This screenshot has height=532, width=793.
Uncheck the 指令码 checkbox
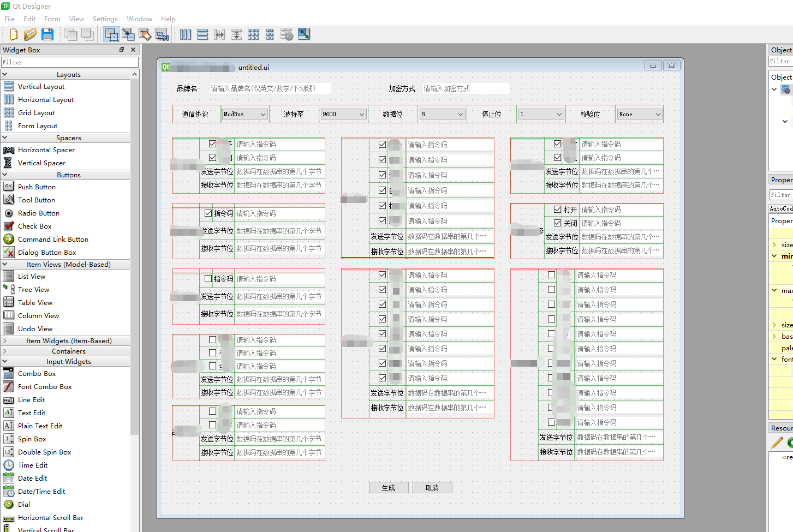208,213
